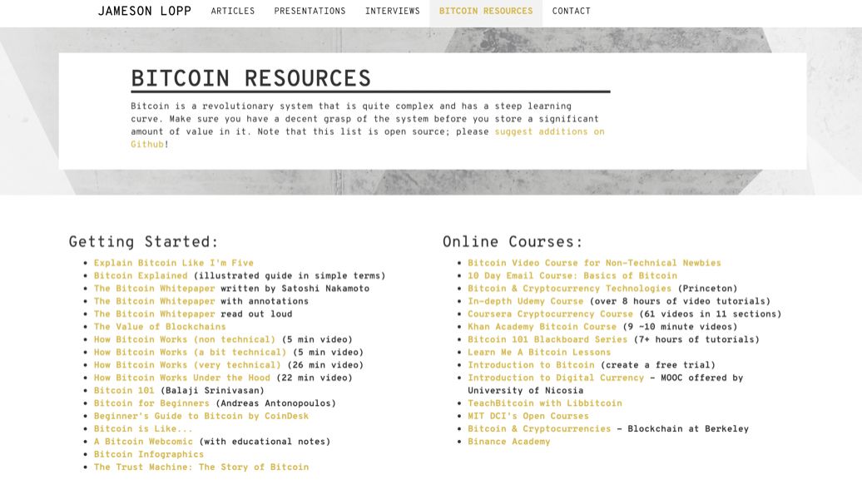
Task: Open How Bitcoin Works (non technical) video
Action: (x=184, y=339)
